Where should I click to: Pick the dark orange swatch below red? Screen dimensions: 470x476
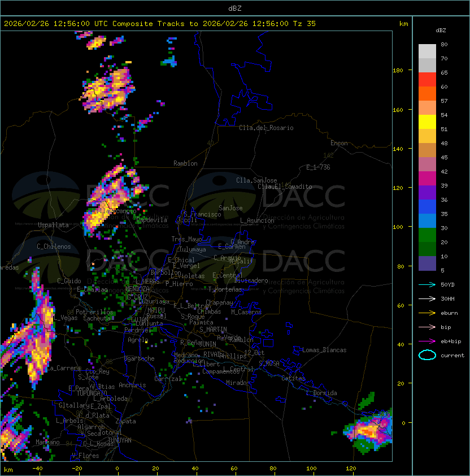point(427,93)
